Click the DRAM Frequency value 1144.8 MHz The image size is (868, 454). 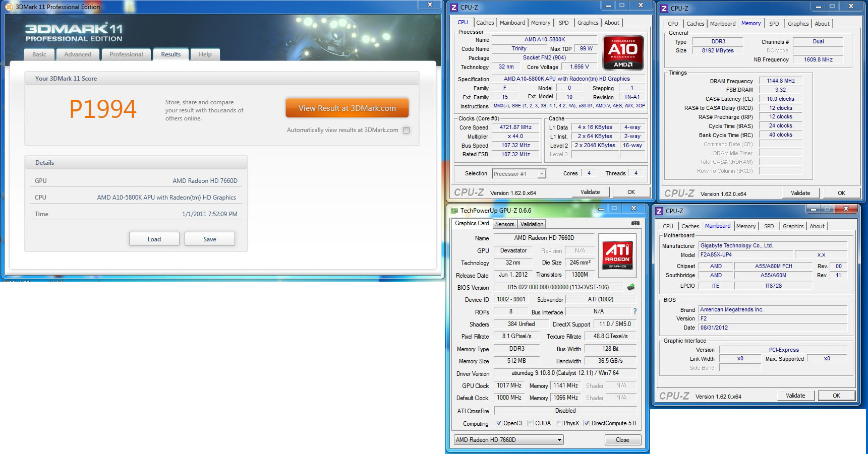pyautogui.click(x=780, y=81)
